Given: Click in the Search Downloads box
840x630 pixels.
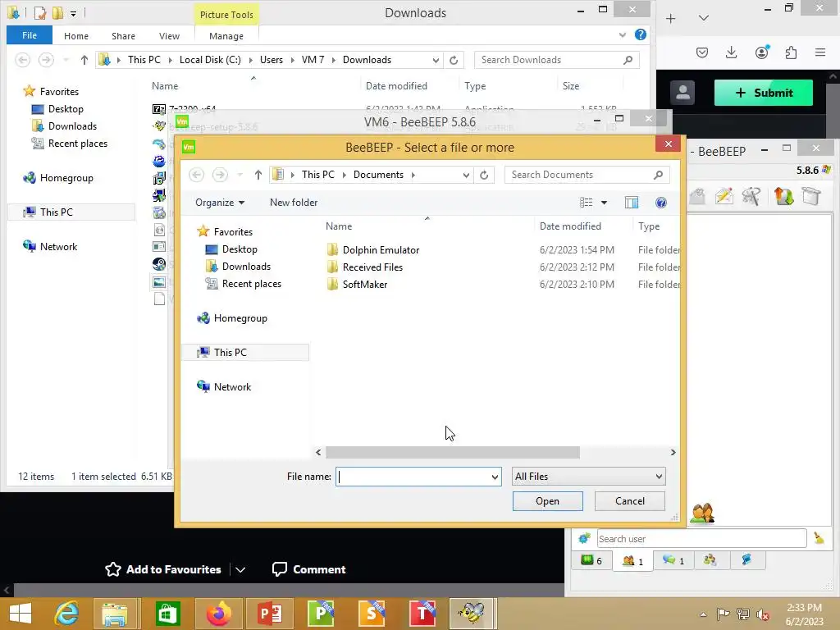Looking at the screenshot, I should 549,60.
